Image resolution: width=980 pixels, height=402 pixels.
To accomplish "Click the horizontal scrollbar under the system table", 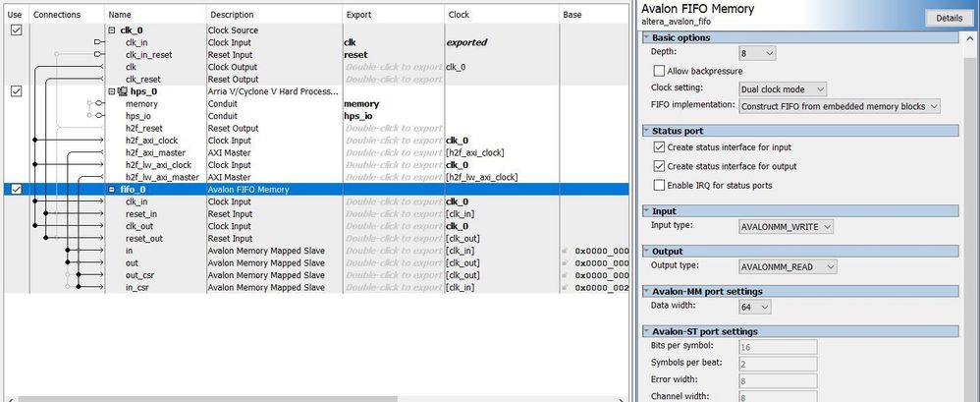I will coord(206,399).
